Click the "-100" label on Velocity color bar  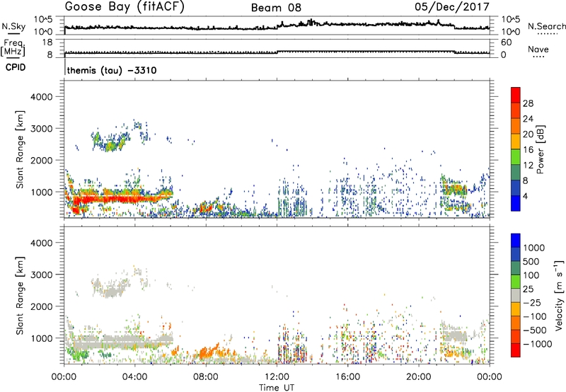click(535, 316)
